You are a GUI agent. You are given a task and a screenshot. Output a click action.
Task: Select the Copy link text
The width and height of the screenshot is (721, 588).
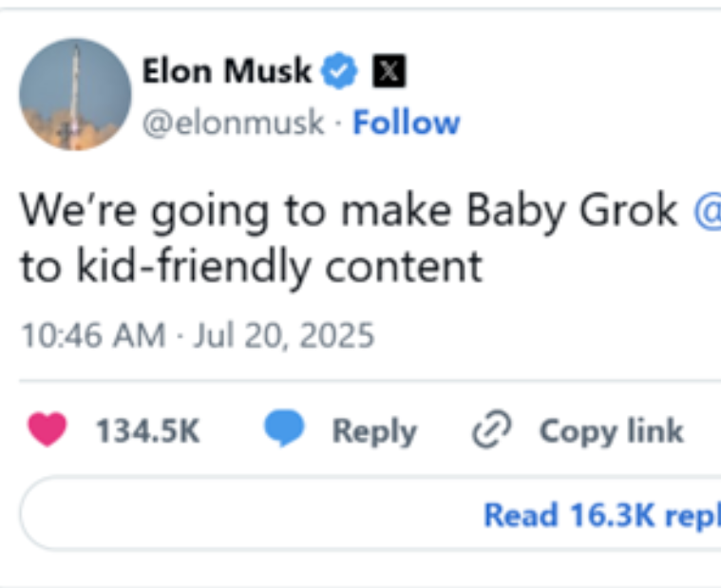(611, 431)
